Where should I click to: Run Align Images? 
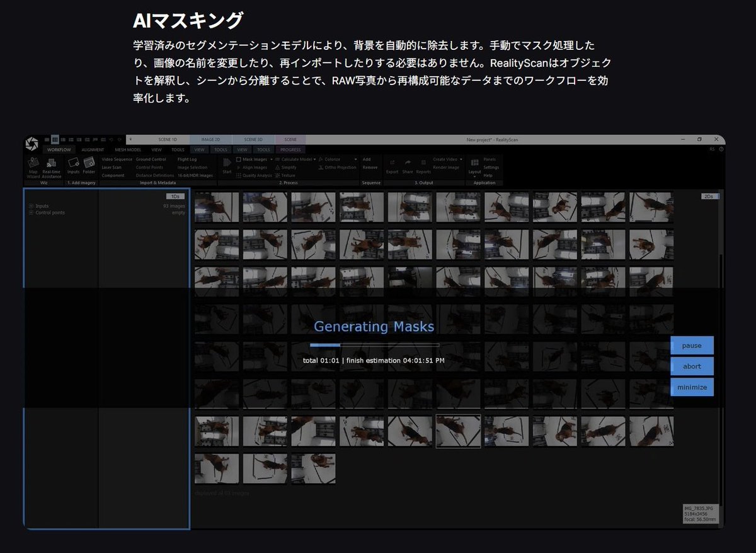[251, 168]
